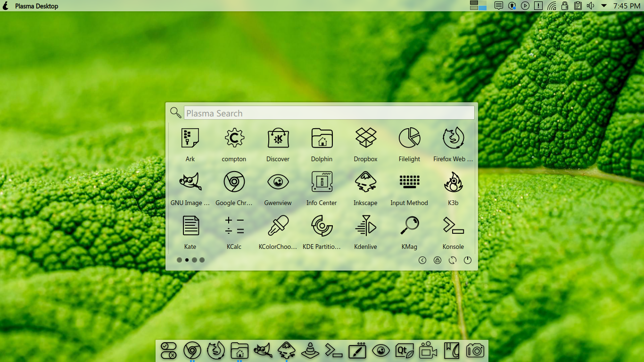The image size is (644, 362).
Task: Click the power-off button in the launcher
Action: tap(468, 260)
